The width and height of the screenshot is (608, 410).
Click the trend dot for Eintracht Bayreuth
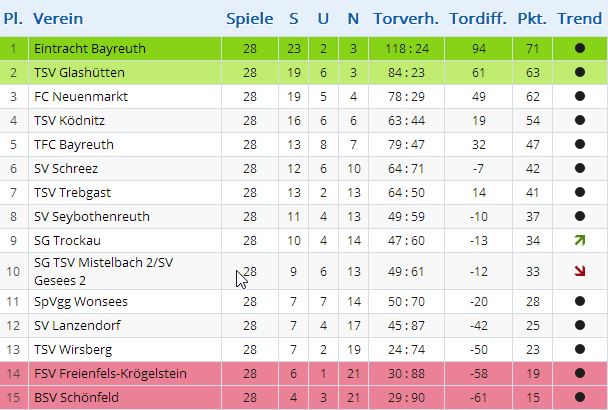580,48
